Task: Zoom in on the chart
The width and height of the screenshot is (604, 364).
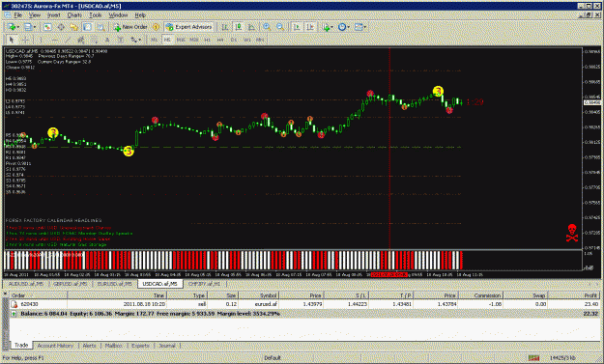Action: [x=267, y=27]
